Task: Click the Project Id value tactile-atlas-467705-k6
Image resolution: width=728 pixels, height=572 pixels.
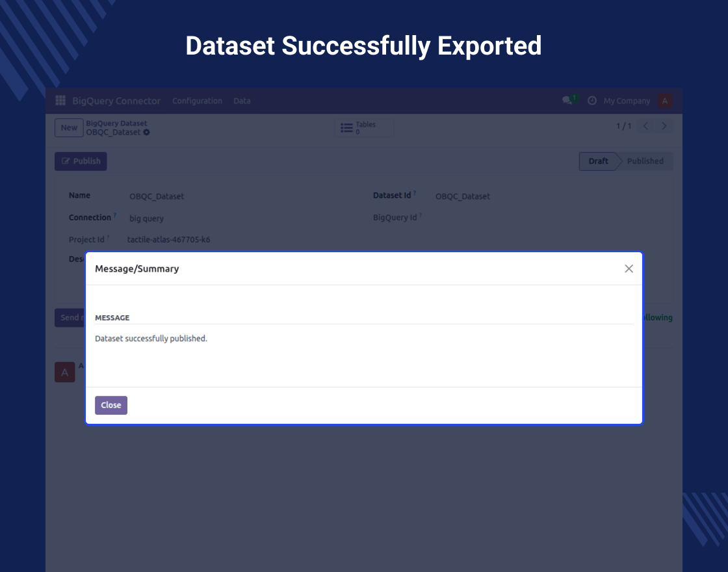Action: click(168, 240)
